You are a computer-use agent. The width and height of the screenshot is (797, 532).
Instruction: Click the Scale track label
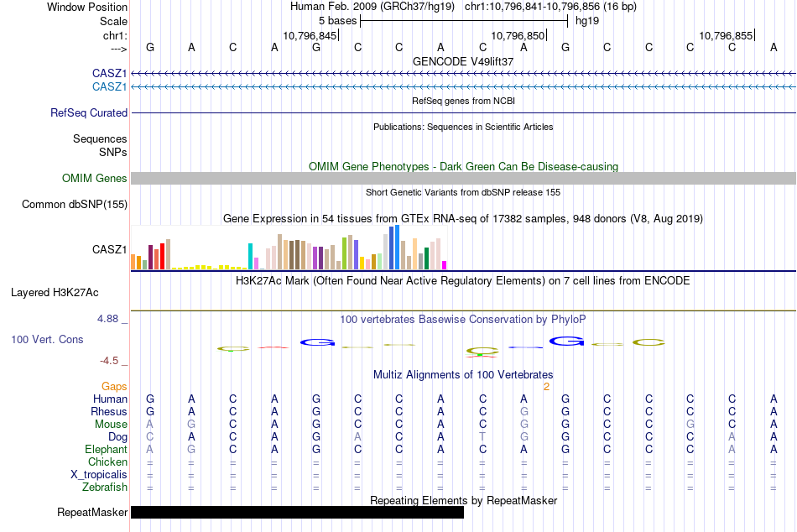pyautogui.click(x=113, y=21)
